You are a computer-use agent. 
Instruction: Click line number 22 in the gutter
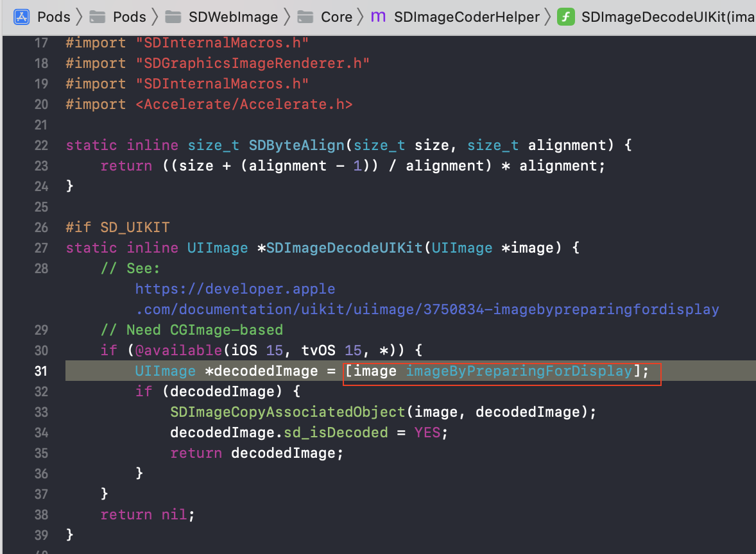41,146
